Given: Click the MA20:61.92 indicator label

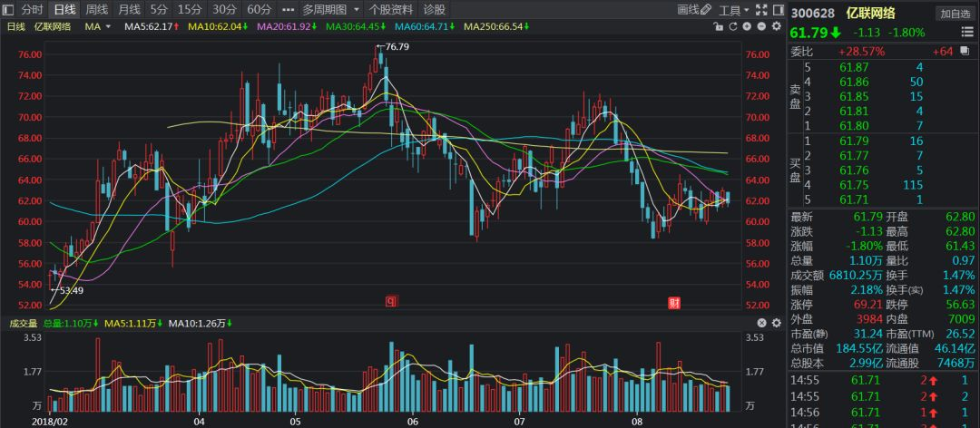Looking at the screenshot, I should click(287, 26).
